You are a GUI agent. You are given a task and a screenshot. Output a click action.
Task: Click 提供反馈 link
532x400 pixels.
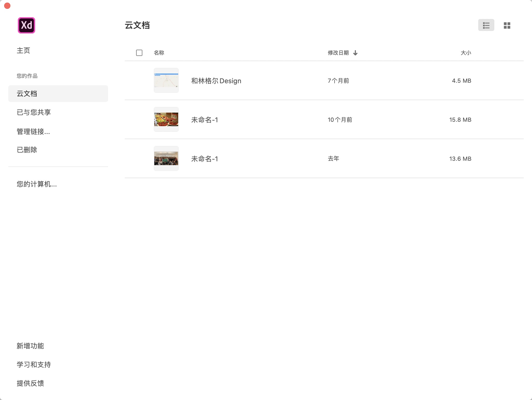[30, 383]
